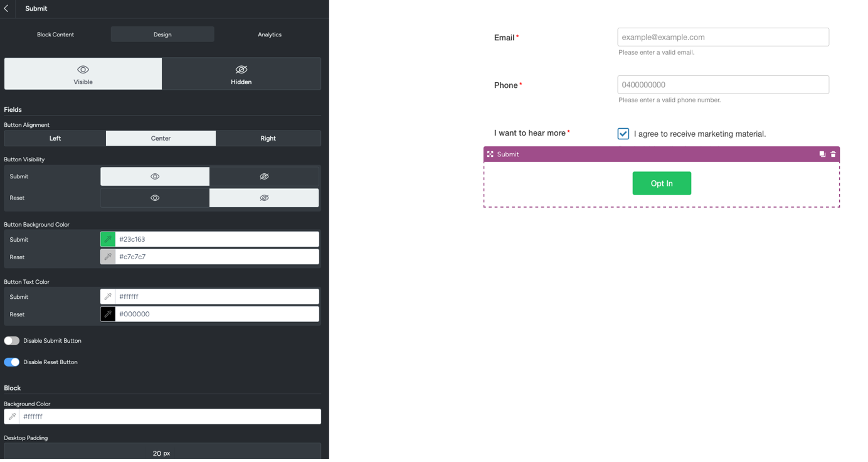This screenshot has height=462, width=868.
Task: Open the Analytics tab
Action: [x=270, y=35]
